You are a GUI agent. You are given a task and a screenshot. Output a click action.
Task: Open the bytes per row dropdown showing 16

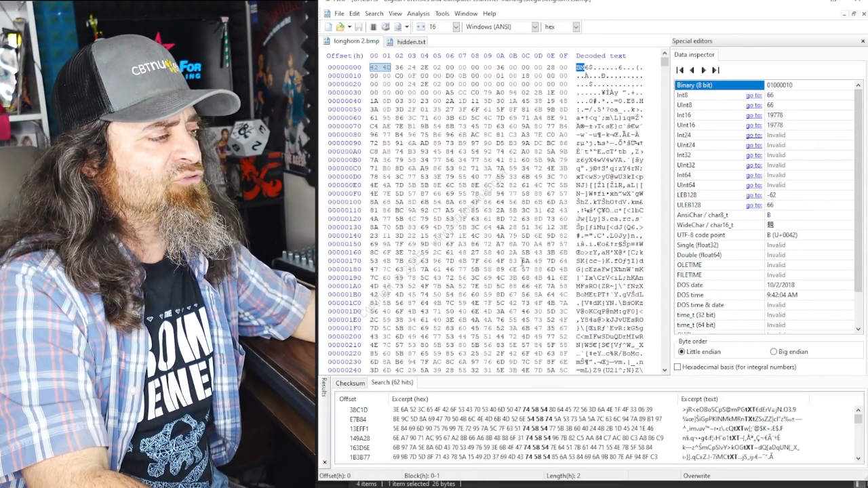456,27
